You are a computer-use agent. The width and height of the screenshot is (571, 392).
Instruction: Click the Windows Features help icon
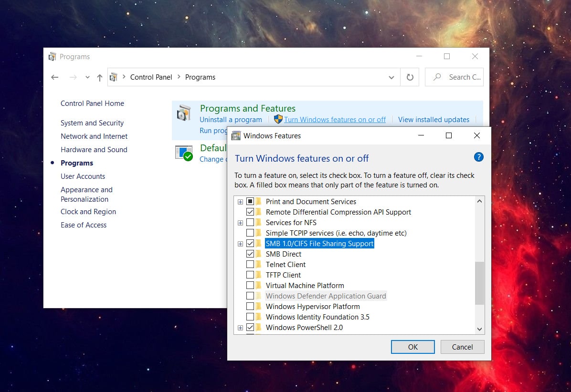478,157
